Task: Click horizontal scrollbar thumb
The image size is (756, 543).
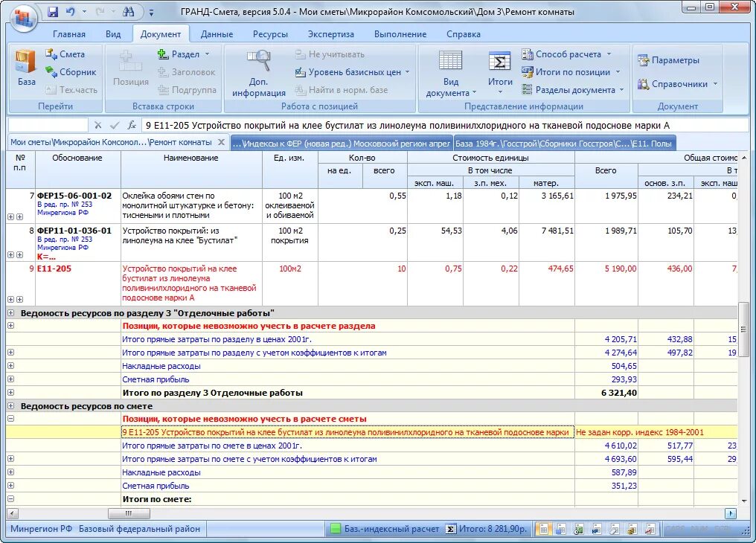Action: [x=128, y=513]
